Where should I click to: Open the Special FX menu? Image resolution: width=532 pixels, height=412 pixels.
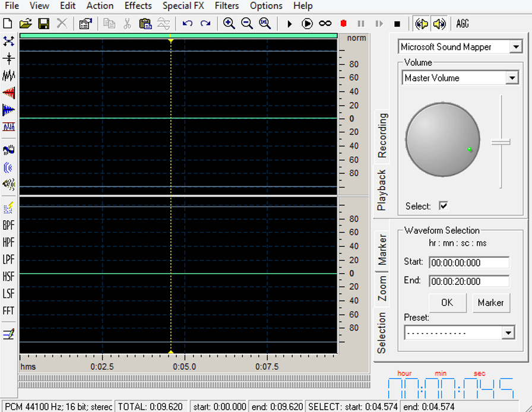tap(183, 6)
